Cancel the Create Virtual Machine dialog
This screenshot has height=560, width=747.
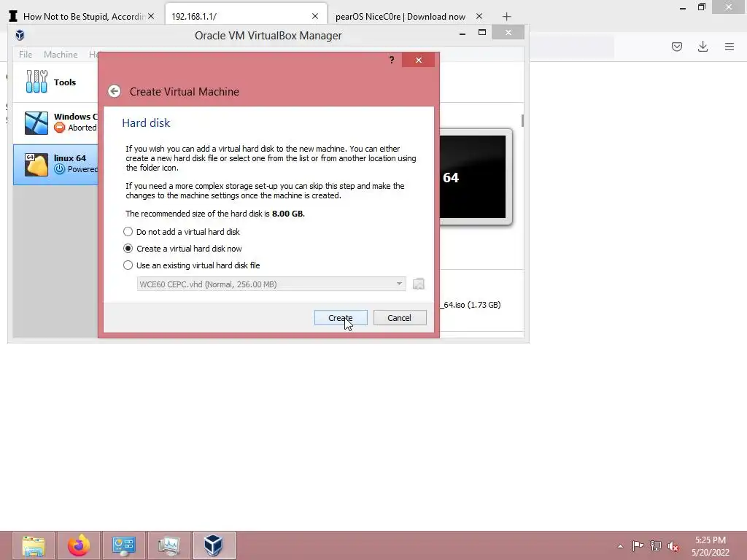tap(400, 318)
